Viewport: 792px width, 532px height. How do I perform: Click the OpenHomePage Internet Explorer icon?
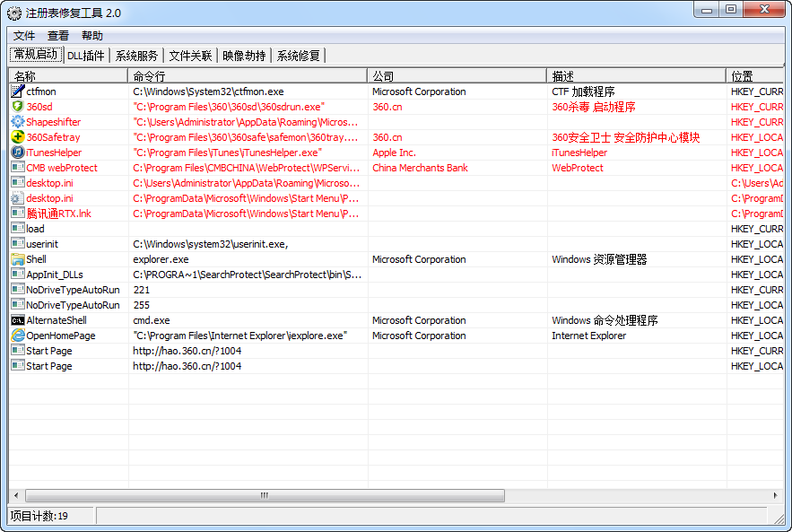click(x=18, y=335)
